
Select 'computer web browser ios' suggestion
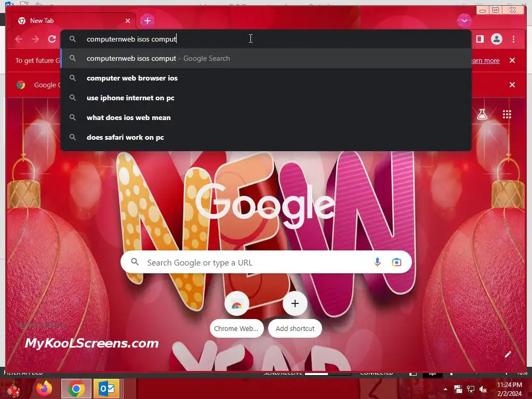click(x=266, y=78)
